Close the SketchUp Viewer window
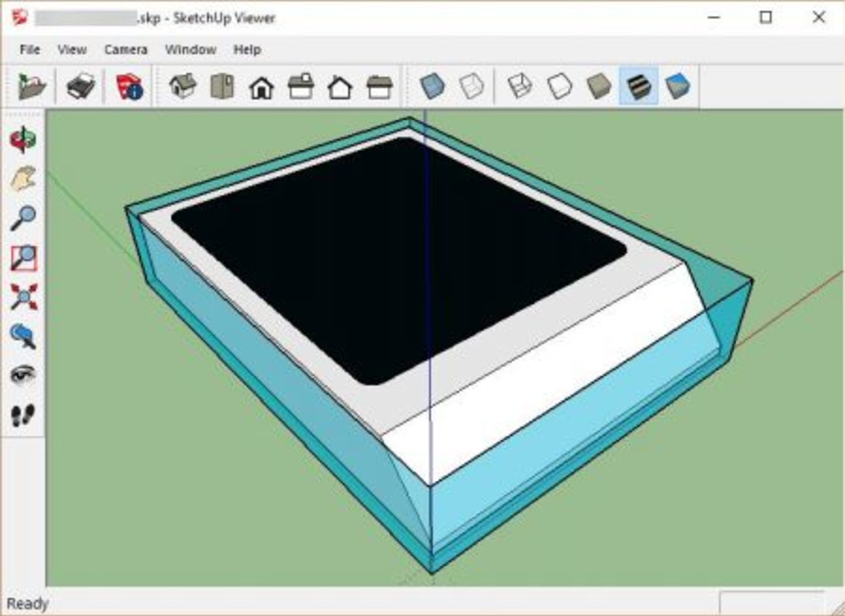The height and width of the screenshot is (616, 845). coord(819,17)
